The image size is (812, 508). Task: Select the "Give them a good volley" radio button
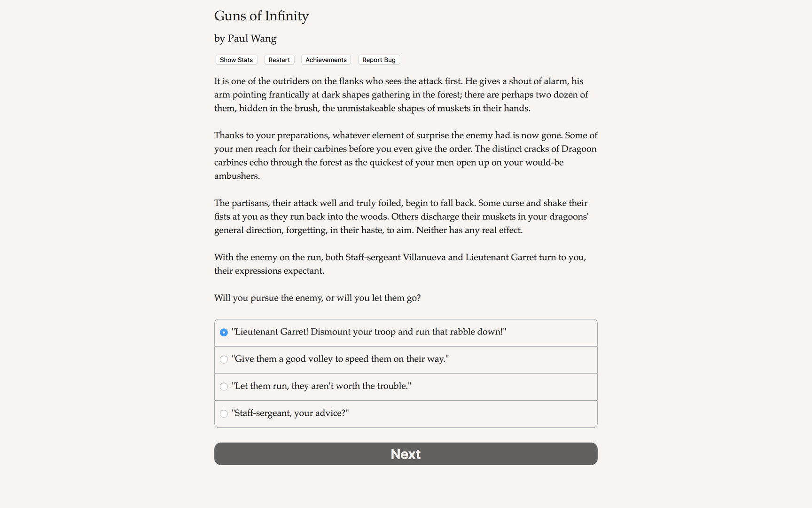[224, 359]
